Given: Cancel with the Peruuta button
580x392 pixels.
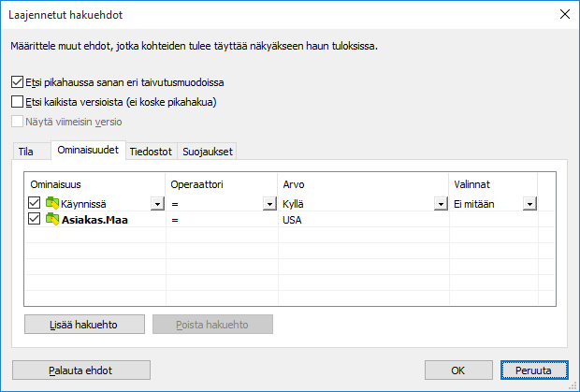Looking at the screenshot, I should click(x=535, y=370).
